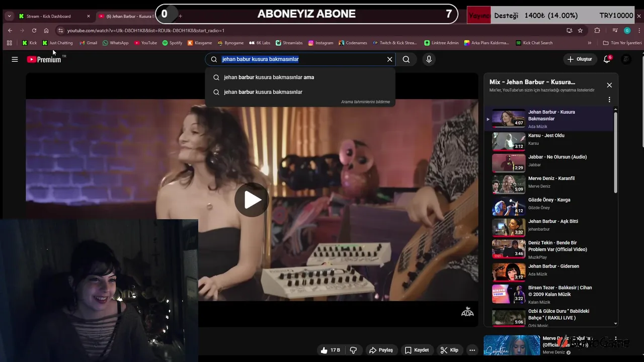Open Codenames bookmark
The image size is (644, 362).
pos(353,43)
